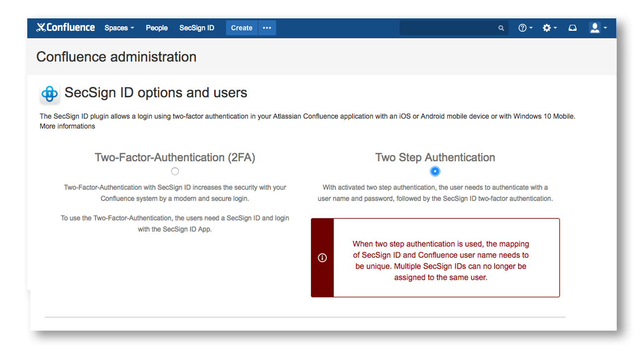Select the Two-Factor-Authentication (2FA) radio button
Viewport: 644px width, 350px height.
(x=175, y=171)
